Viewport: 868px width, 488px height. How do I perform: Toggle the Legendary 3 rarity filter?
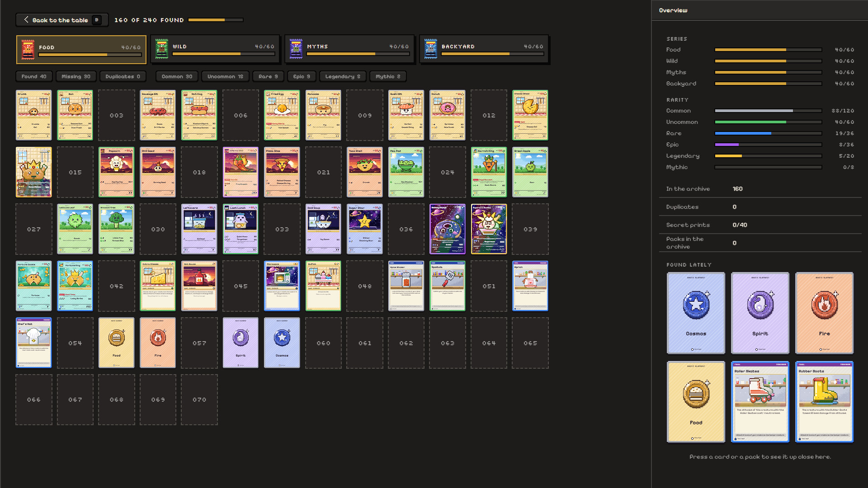(x=343, y=76)
